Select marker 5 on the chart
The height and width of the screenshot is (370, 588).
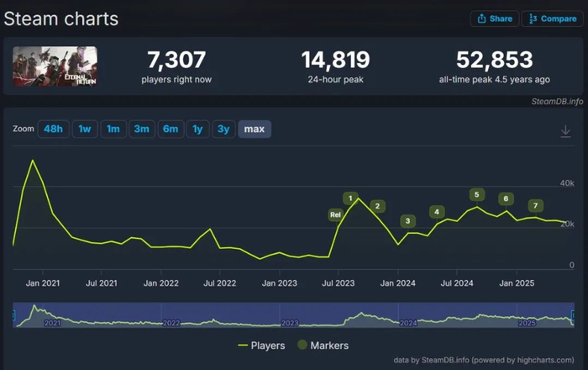476,194
